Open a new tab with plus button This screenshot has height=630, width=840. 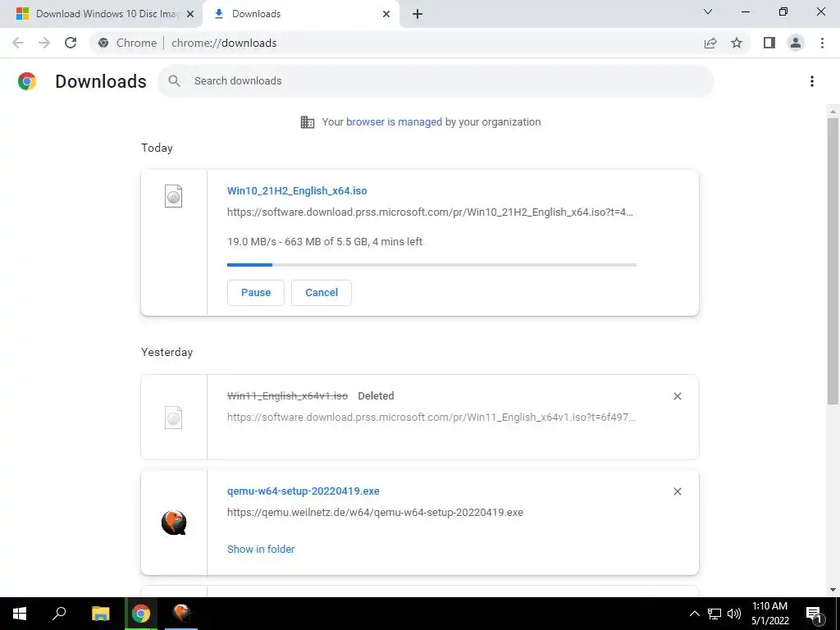[x=418, y=14]
